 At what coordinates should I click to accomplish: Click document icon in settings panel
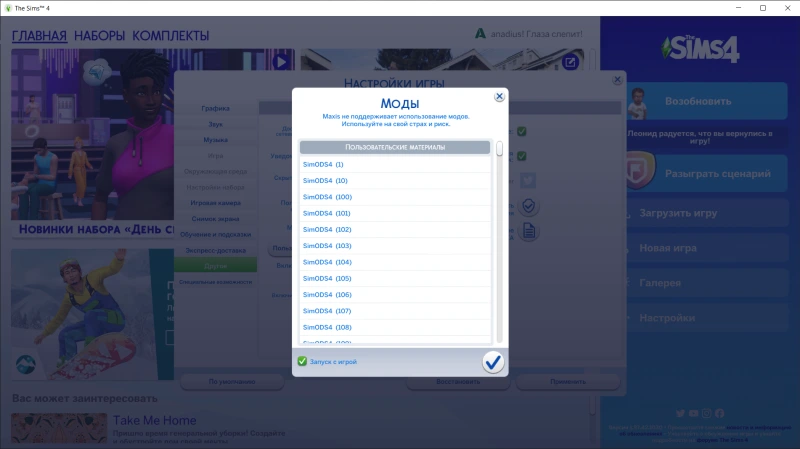coord(529,231)
